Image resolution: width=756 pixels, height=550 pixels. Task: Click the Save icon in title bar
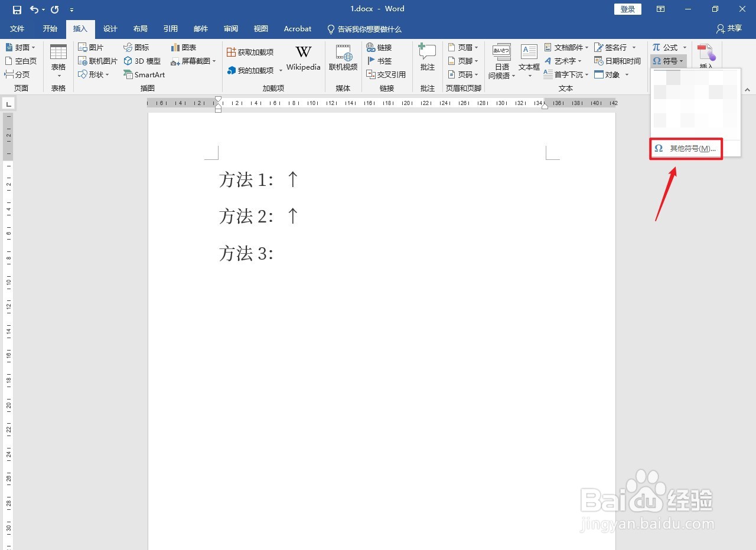(17, 9)
